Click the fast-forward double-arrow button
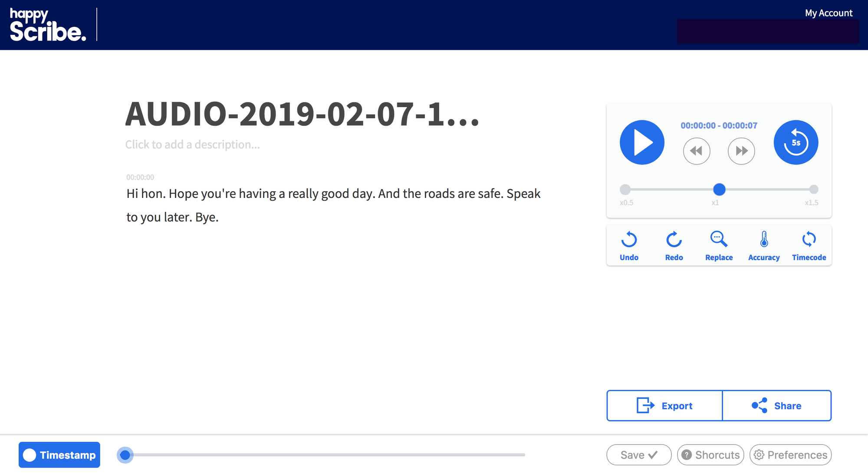 [741, 151]
